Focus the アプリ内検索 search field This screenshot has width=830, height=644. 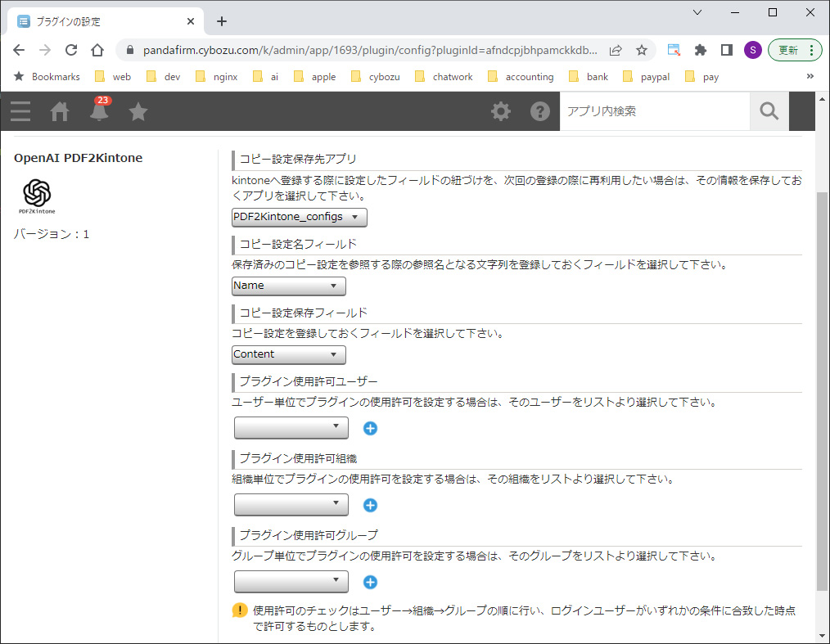(x=655, y=111)
